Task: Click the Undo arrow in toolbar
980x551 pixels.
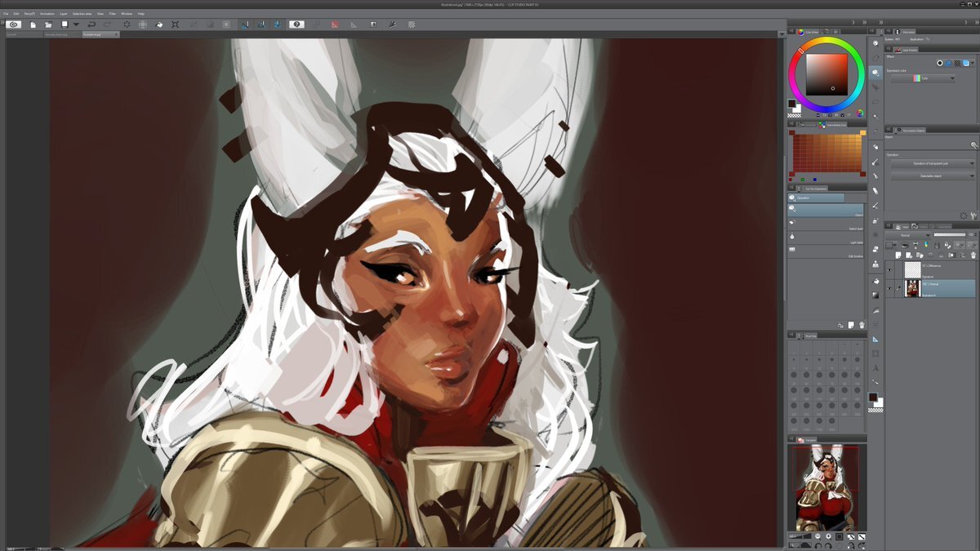Action: coord(91,24)
